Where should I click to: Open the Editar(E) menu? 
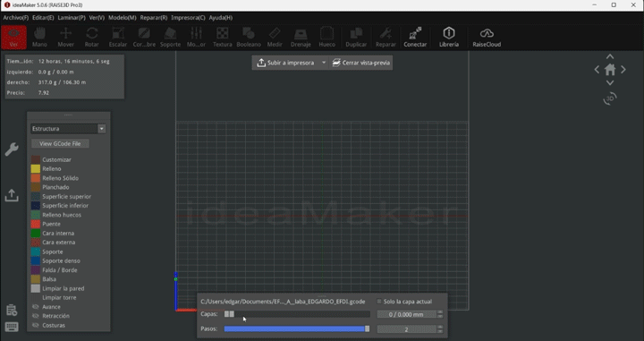click(43, 18)
